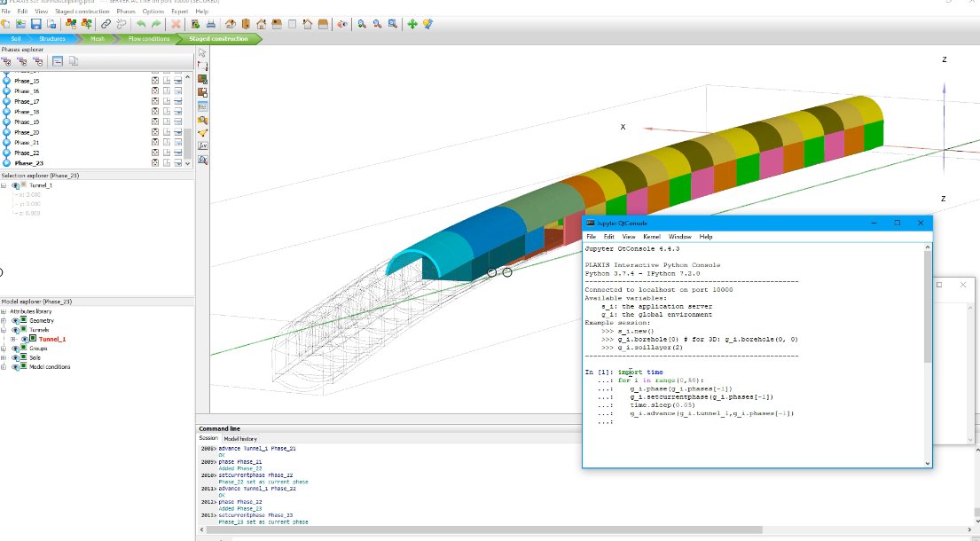Viewport: 980px width, 541px height.
Task: Click the first zoom magnifier toolbar icon
Action: 362,24
